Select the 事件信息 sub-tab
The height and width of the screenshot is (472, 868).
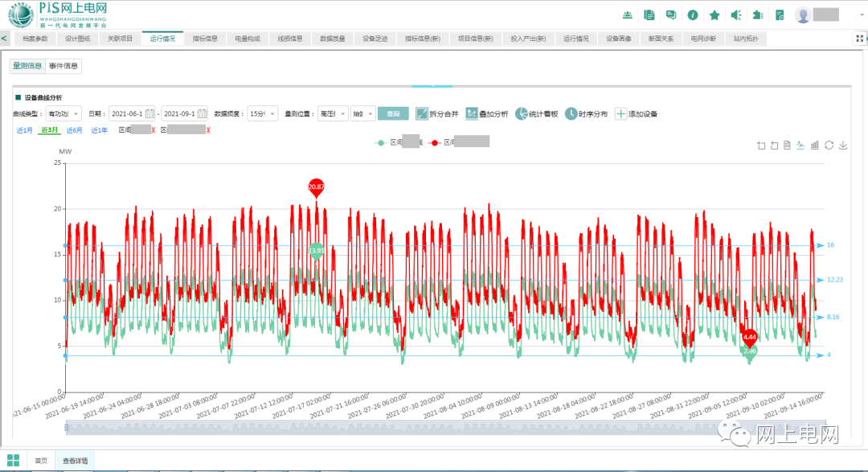[63, 66]
